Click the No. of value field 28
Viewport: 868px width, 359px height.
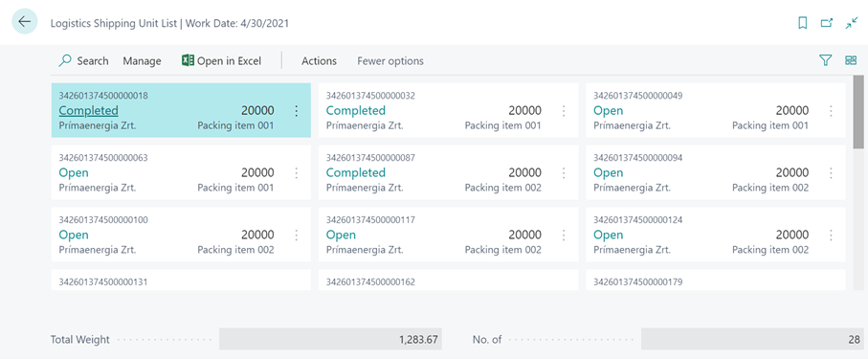pos(752,339)
